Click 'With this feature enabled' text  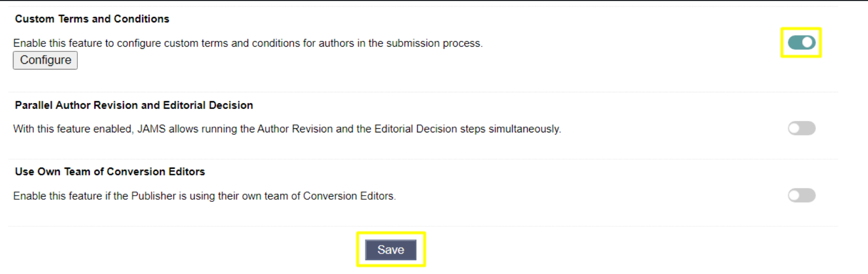click(x=72, y=129)
